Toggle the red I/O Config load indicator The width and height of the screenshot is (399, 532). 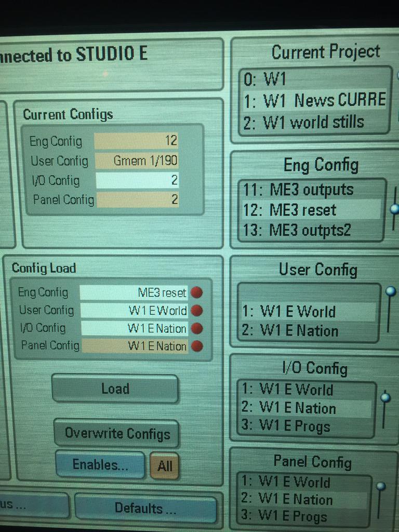[x=197, y=328]
